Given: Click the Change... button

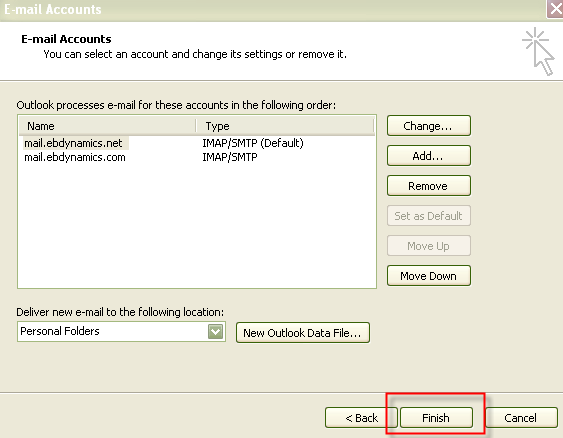Looking at the screenshot, I should click(429, 126).
